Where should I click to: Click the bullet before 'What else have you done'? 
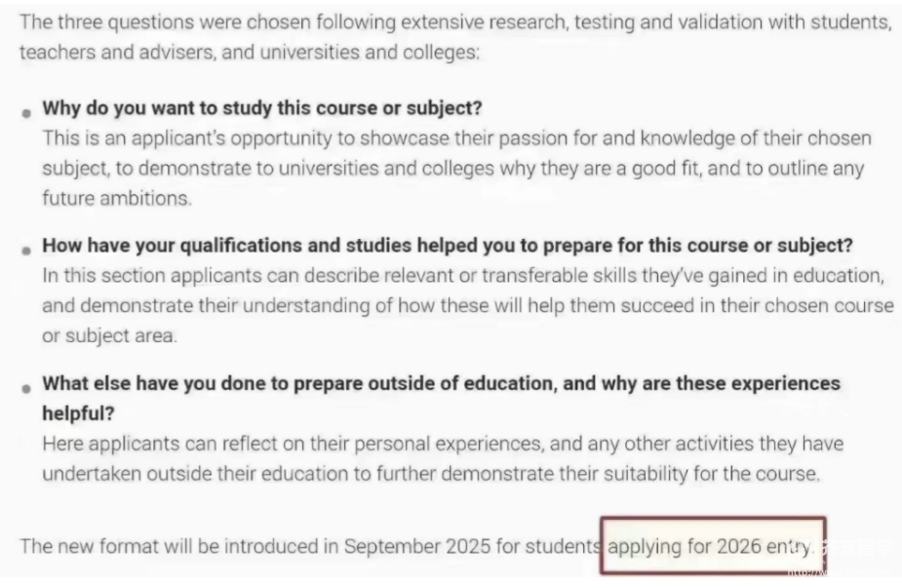tap(26, 389)
